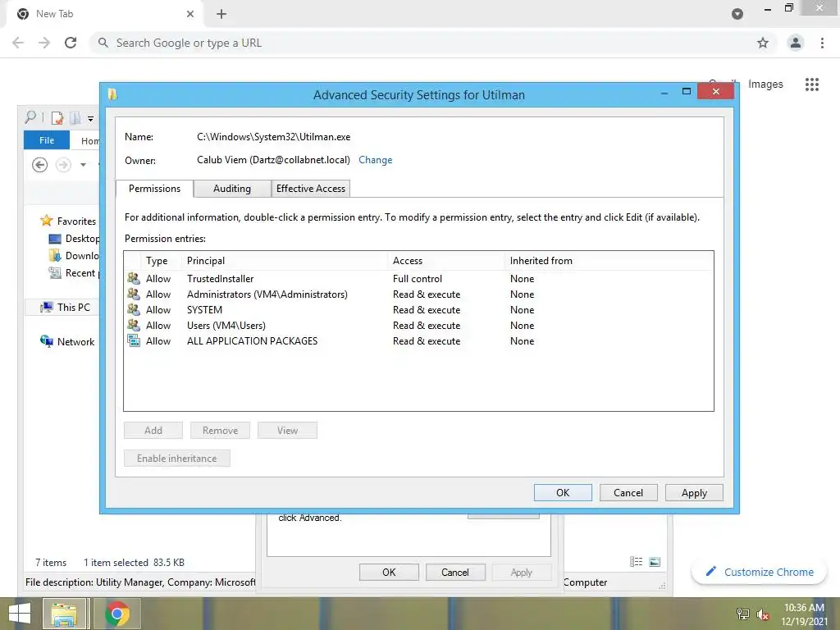The image size is (840, 630).
Task: Switch Explorer to details view icon
Action: pos(636,561)
